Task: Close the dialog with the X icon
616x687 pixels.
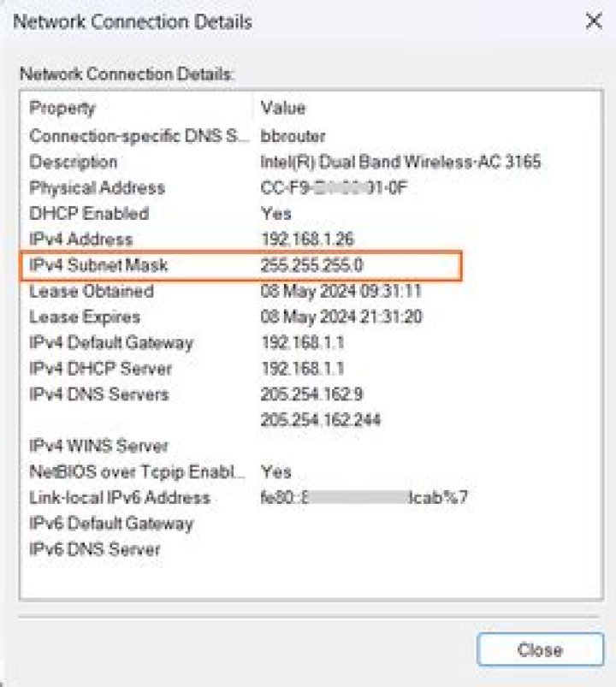Action: click(593, 21)
